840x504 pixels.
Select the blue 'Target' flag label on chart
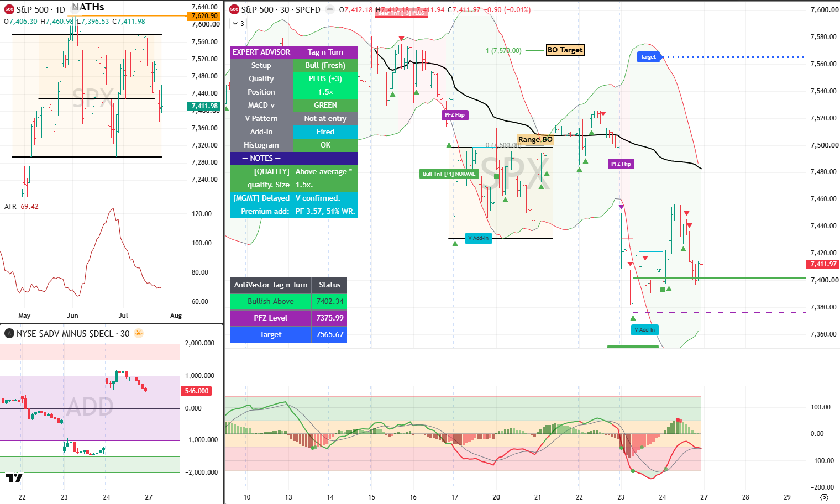[x=648, y=56]
